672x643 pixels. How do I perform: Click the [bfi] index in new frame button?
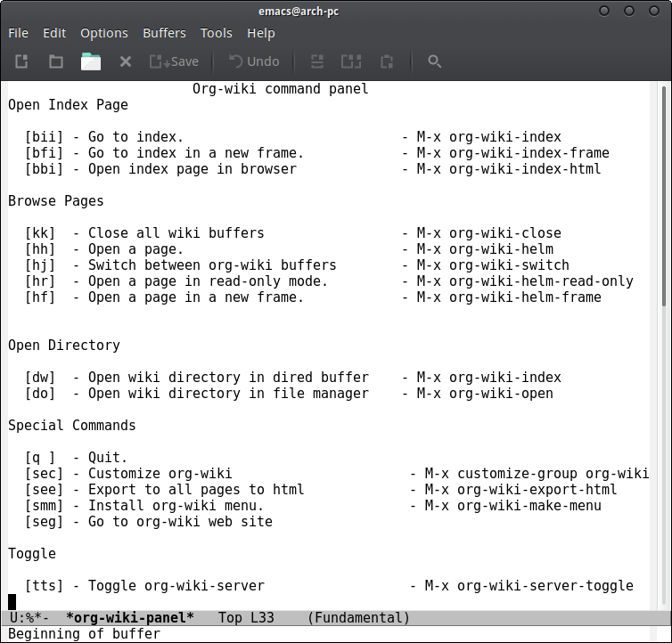coord(45,153)
